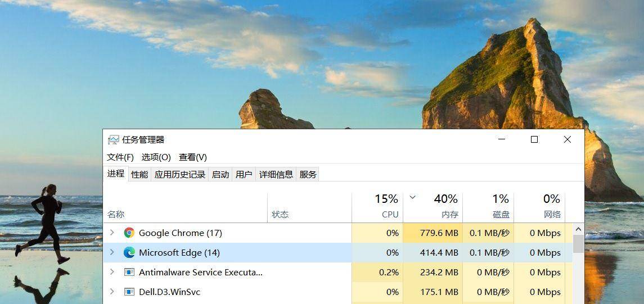The image size is (644, 304).
Task: Click the scrollbar up arrow
Action: [578, 229]
